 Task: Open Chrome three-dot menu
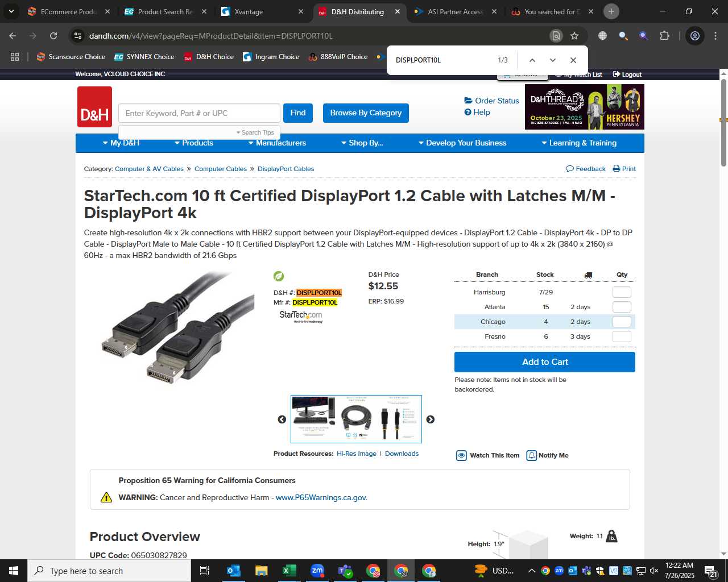coord(715,36)
